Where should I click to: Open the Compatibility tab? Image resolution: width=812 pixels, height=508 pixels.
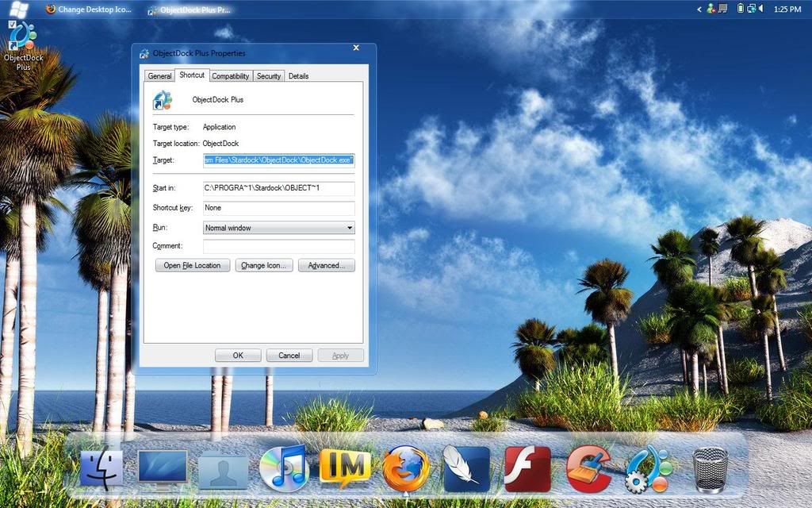231,75
